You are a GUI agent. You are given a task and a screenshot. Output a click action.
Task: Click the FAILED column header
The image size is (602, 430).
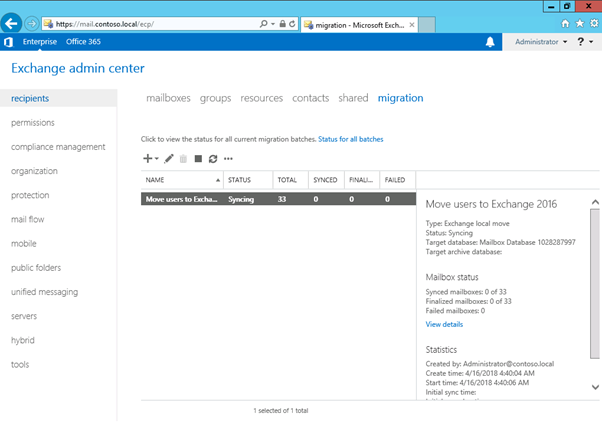[x=398, y=180]
